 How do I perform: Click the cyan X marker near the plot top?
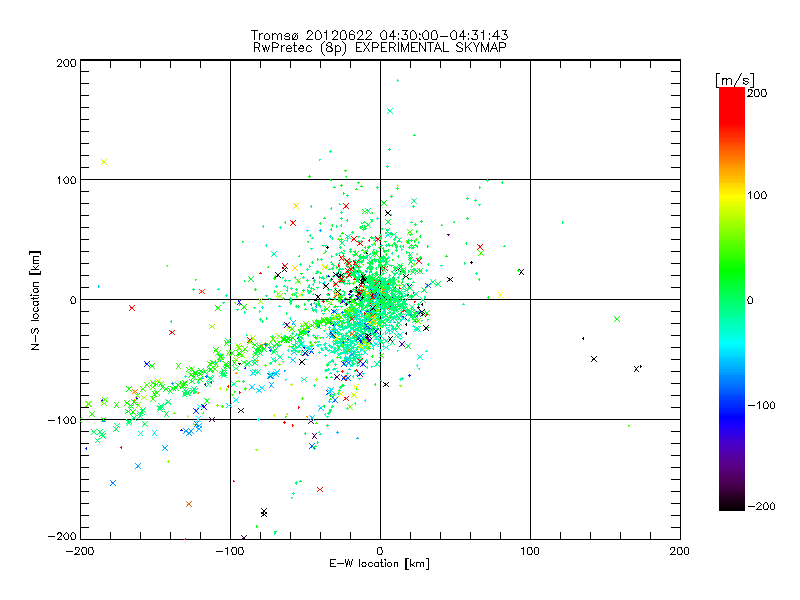[390, 111]
